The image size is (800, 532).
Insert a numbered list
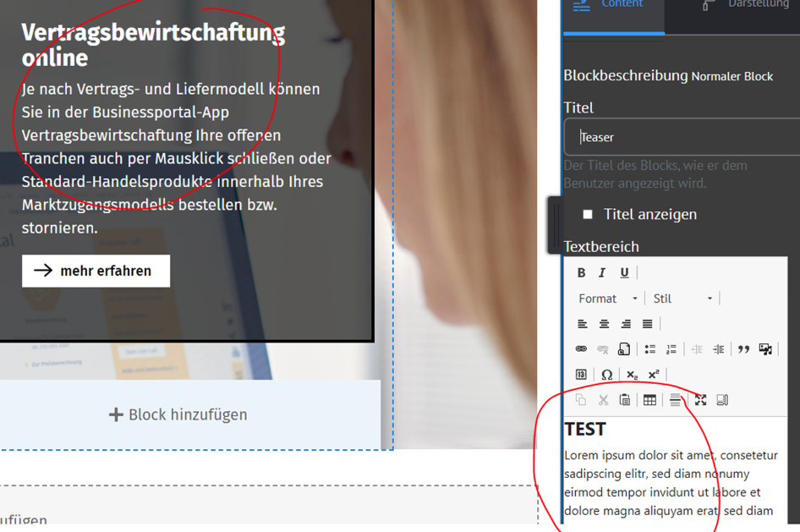pos(671,348)
